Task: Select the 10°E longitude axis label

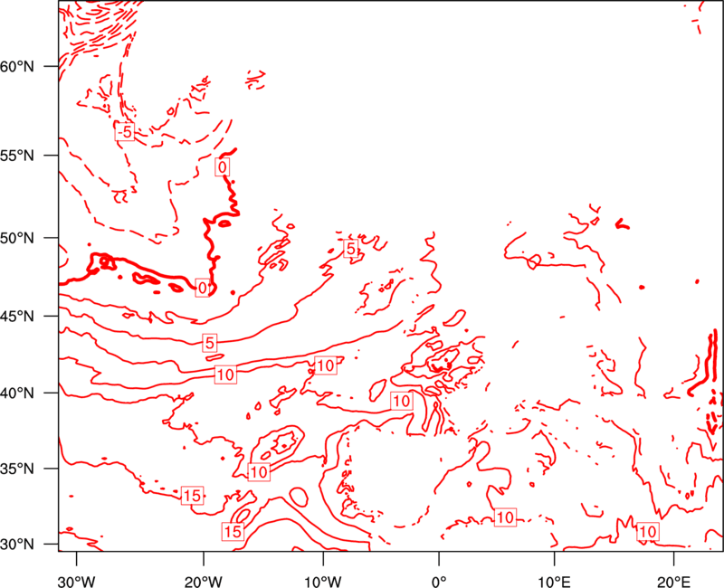Action: coord(554,582)
